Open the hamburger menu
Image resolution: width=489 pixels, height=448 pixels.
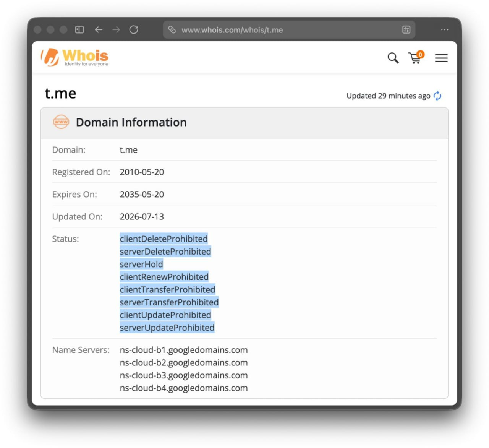pyautogui.click(x=441, y=58)
